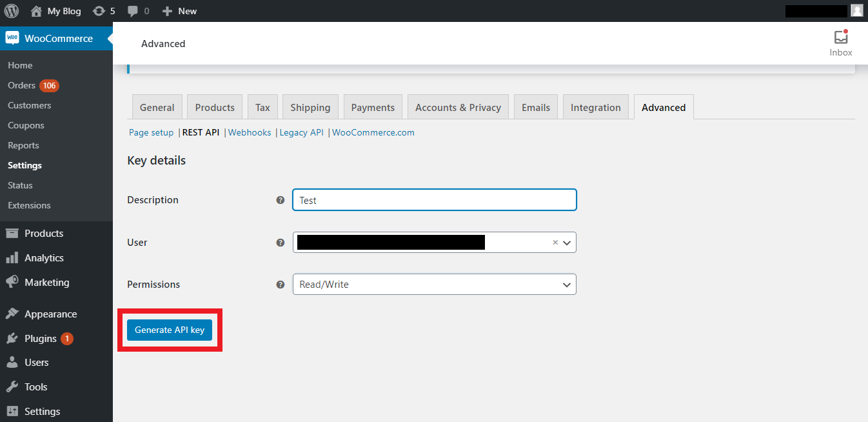Click the WordPress logo icon
Image resolution: width=868 pixels, height=422 pixels.
point(12,11)
